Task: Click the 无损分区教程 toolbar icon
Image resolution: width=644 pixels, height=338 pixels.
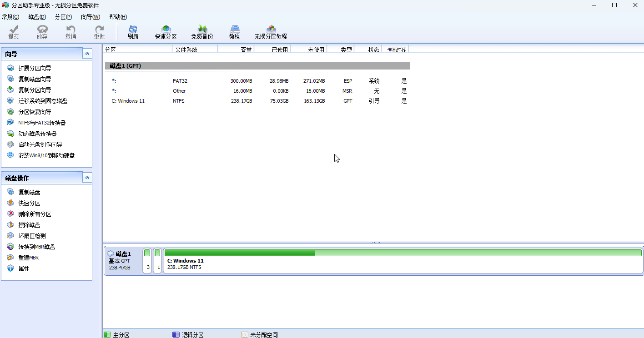Action: pos(271,32)
